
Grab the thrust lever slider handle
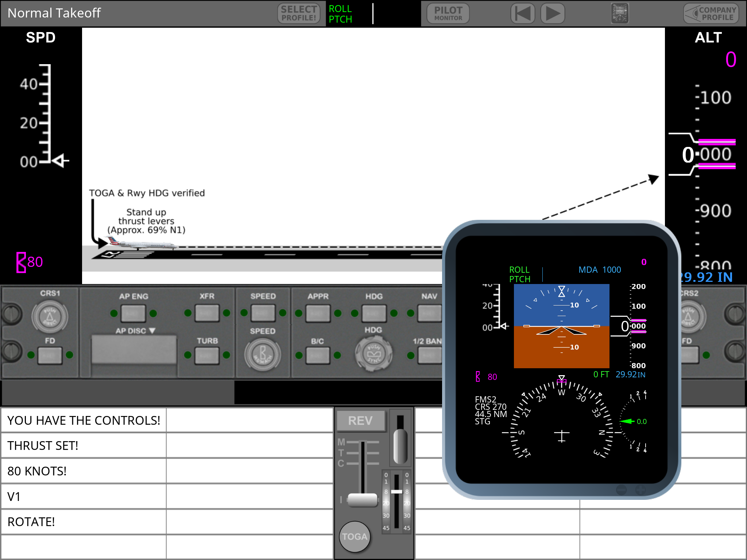[362, 500]
